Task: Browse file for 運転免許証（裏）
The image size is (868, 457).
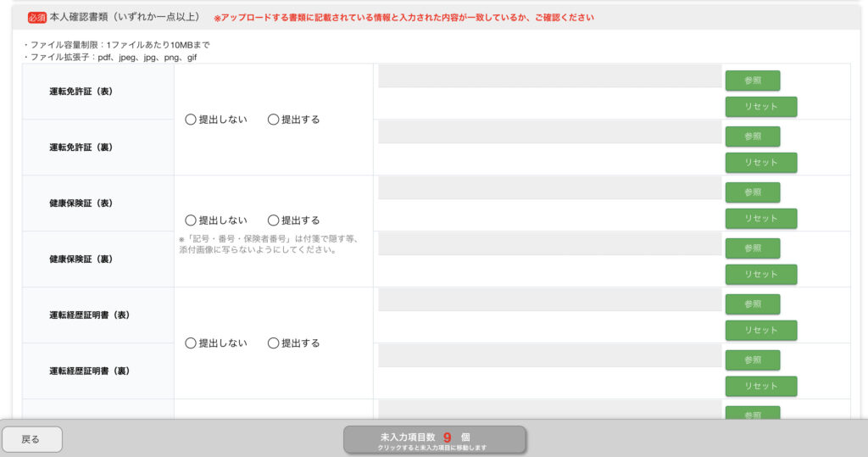Action: click(752, 137)
